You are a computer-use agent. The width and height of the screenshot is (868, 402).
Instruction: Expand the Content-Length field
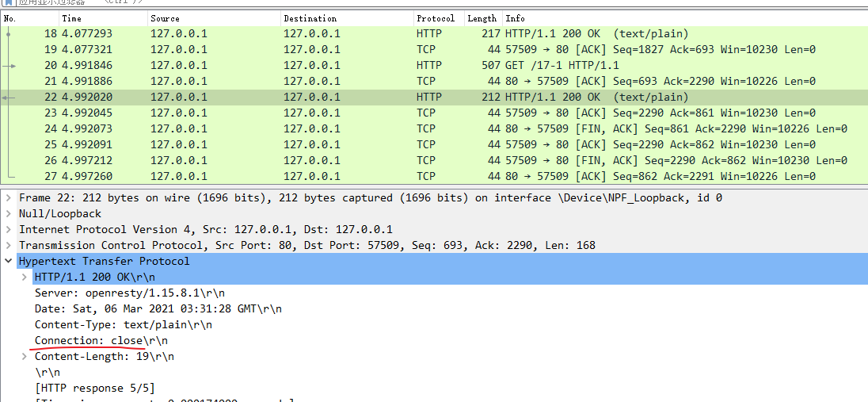click(25, 357)
